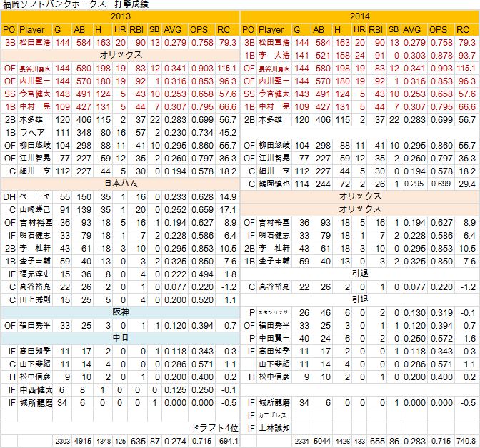Select the 2013 本多雄一 SB value 22

[154, 120]
